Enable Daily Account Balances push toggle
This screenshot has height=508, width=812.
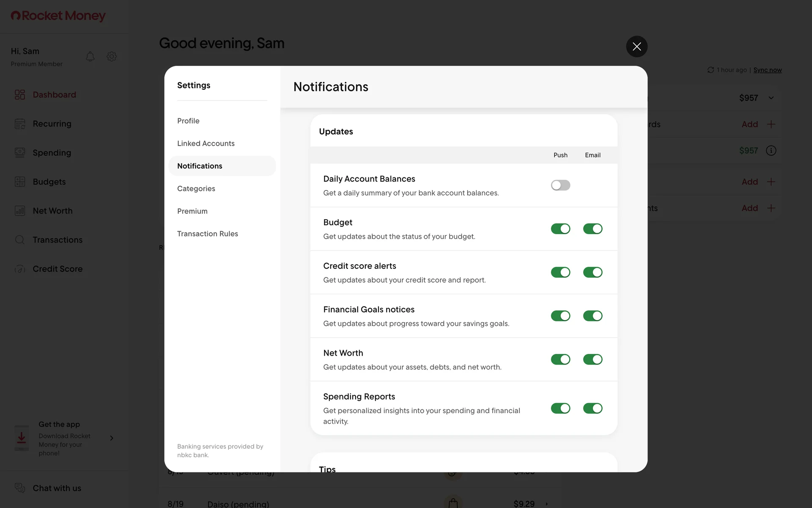coord(560,185)
